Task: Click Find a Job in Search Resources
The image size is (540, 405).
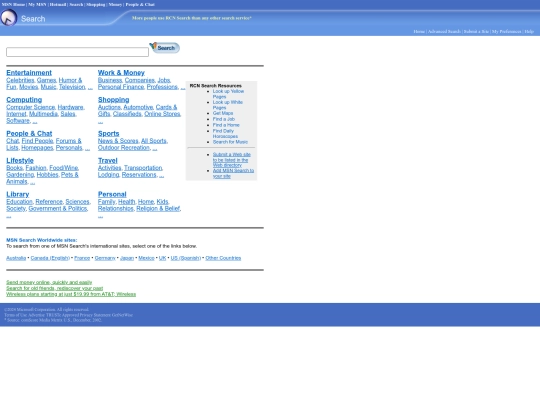Action: tap(224, 119)
